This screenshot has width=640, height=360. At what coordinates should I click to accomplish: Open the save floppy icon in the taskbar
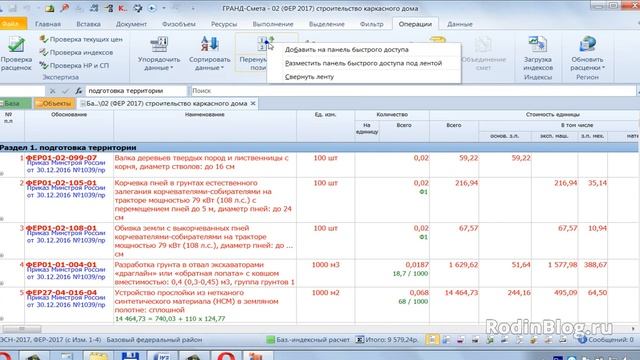130,357
